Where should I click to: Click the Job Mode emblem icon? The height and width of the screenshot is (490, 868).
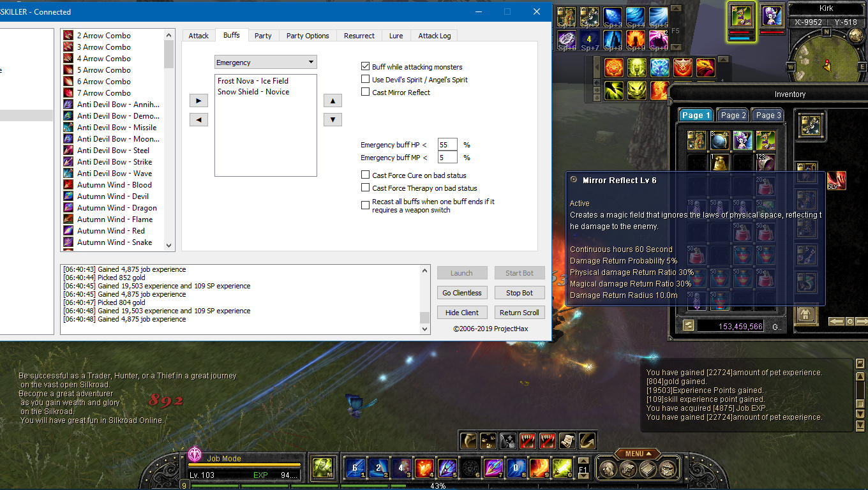pyautogui.click(x=195, y=455)
